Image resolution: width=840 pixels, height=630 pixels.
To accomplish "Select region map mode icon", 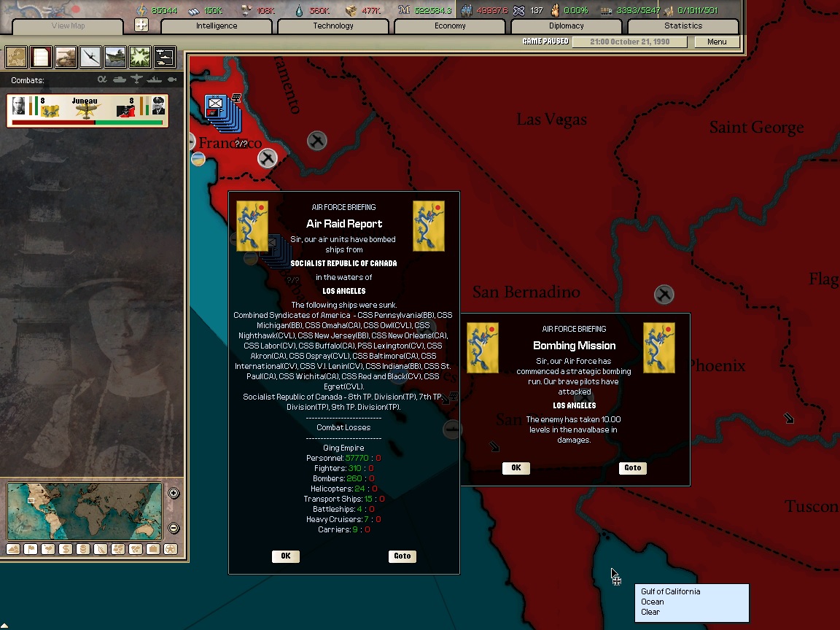I will (118, 549).
